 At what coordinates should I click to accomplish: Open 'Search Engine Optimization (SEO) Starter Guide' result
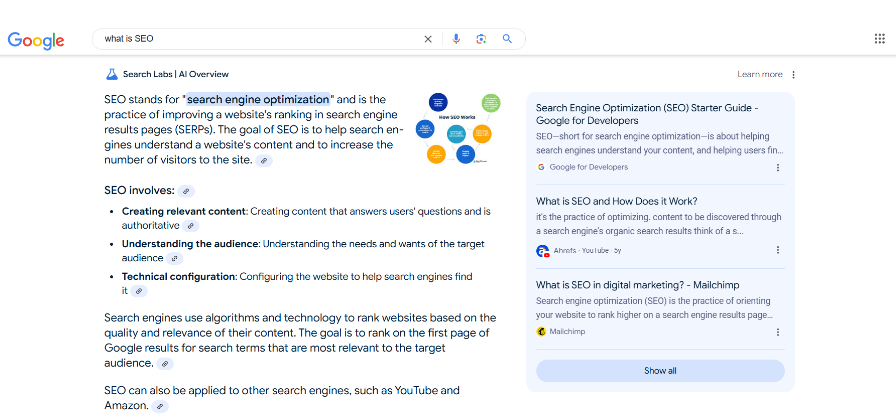click(x=647, y=114)
